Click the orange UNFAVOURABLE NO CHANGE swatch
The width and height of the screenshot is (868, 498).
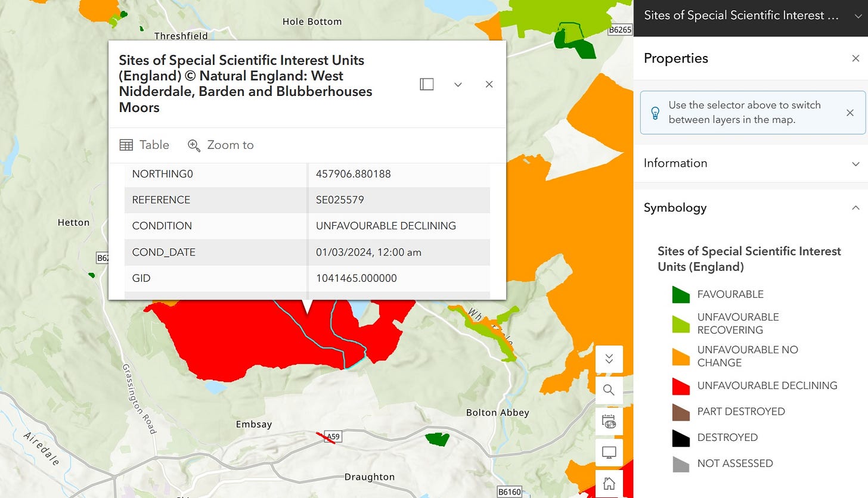pos(681,356)
